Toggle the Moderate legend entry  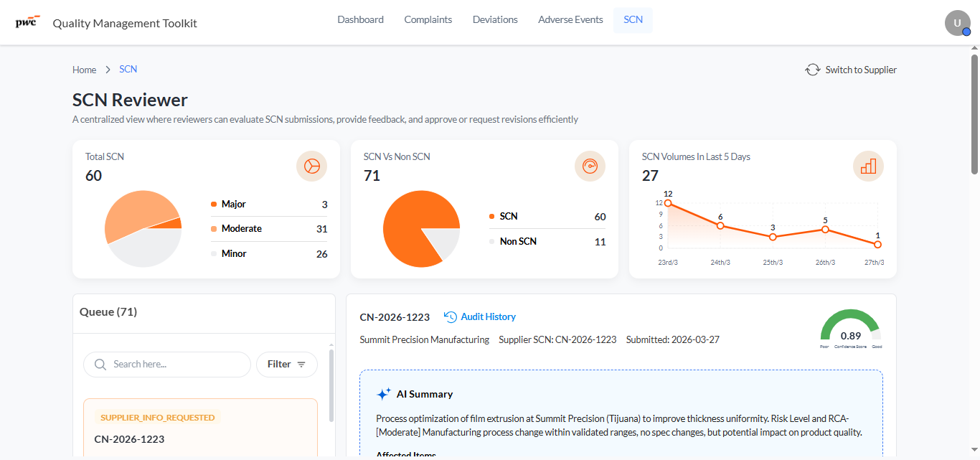(269, 229)
